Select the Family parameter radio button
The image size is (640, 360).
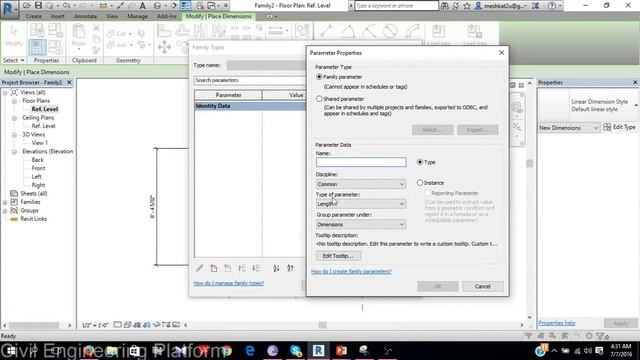click(319, 77)
